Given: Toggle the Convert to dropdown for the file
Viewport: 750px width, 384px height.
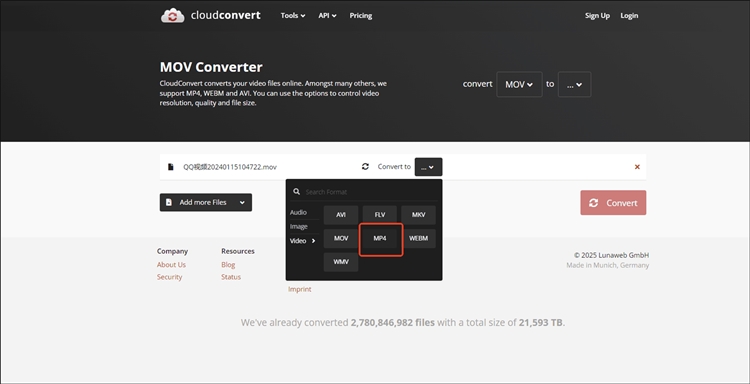Looking at the screenshot, I should 428,167.
